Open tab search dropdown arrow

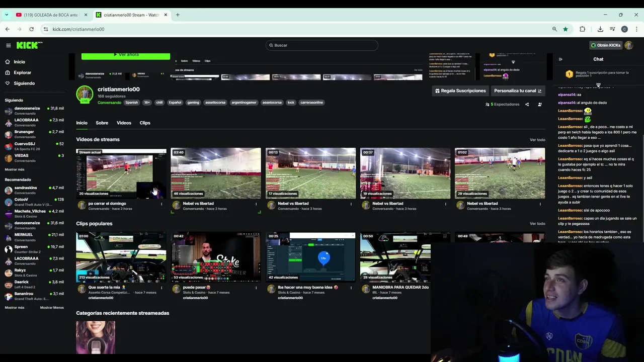(x=6, y=15)
